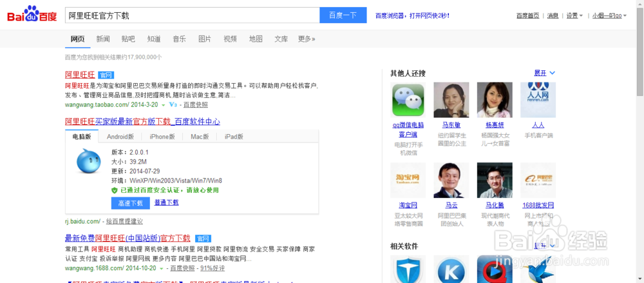Click the 杨惠妍 name link
The width and height of the screenshot is (644, 283).
pyautogui.click(x=495, y=125)
